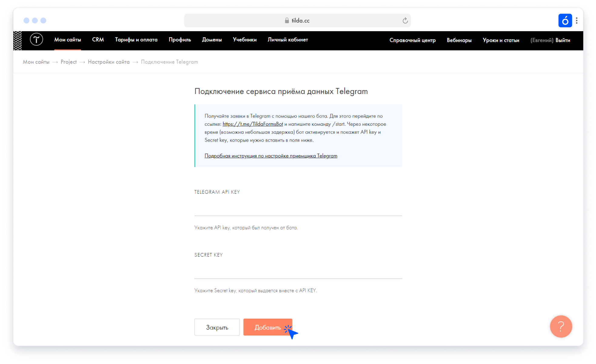This screenshot has height=364, width=596.
Task: Open Вебинары page
Action: pyautogui.click(x=459, y=40)
